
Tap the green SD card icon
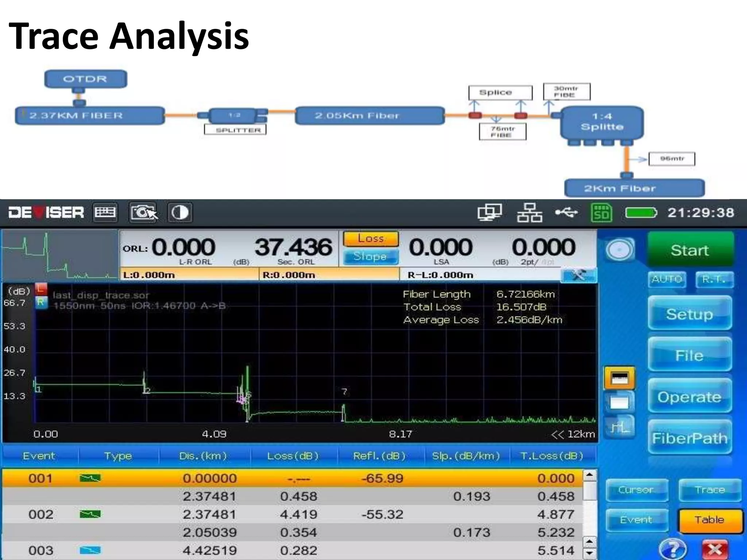[x=601, y=213]
